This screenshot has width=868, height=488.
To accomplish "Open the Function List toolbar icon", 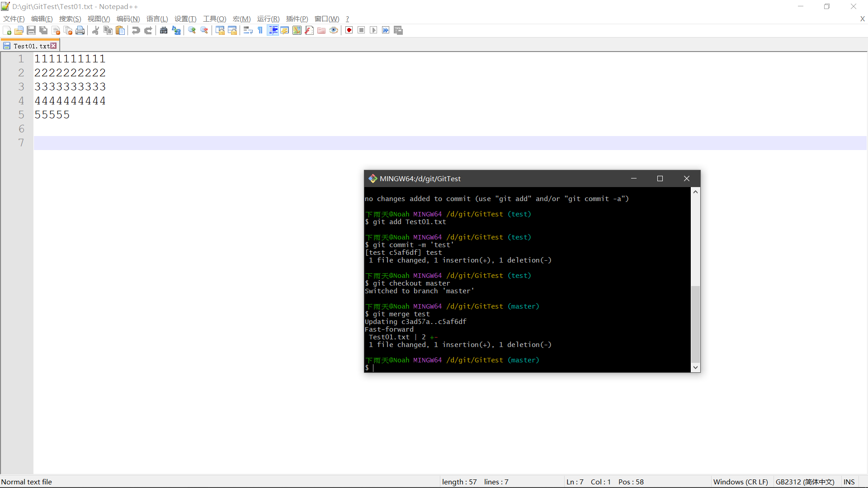I will pyautogui.click(x=309, y=30).
